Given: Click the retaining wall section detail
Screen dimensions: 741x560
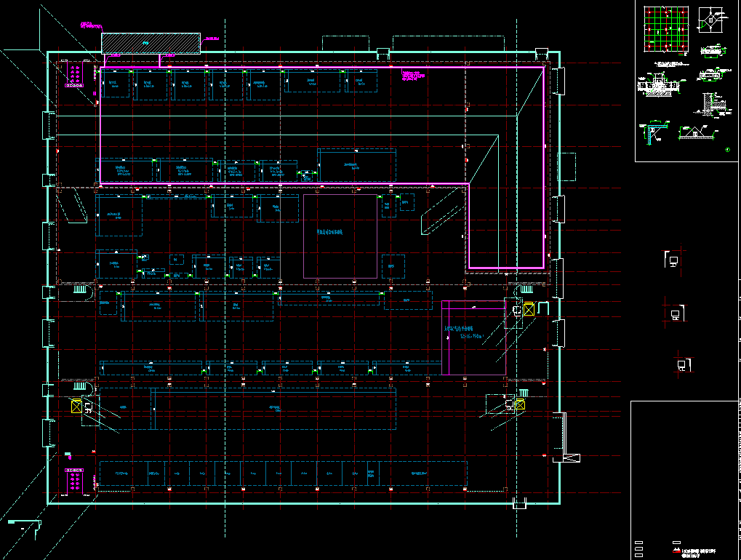Looking at the screenshot, I should pyautogui.click(x=713, y=105).
